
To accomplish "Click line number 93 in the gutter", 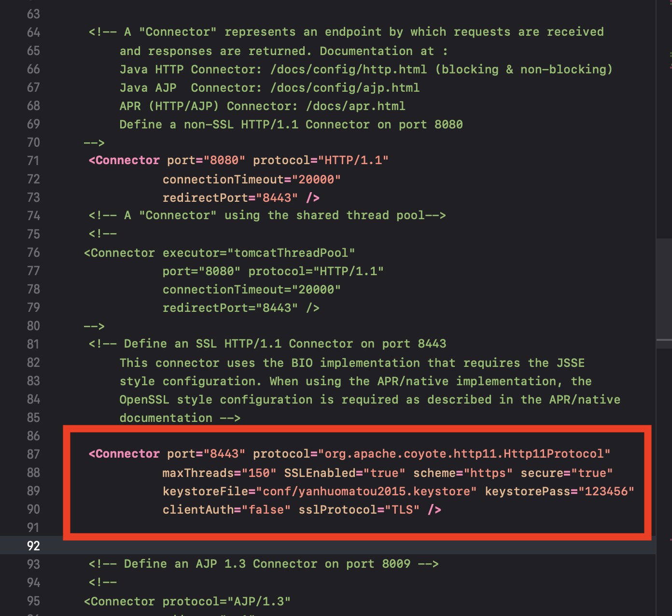I will click(33, 564).
